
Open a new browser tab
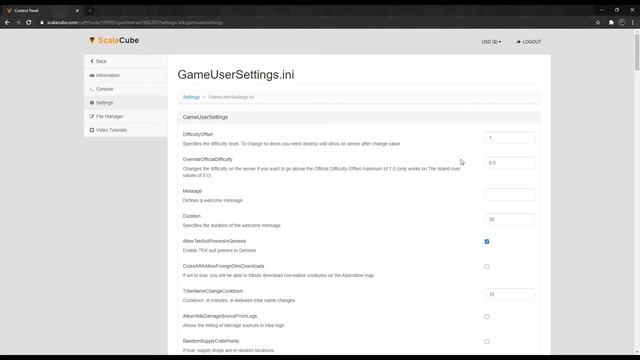(90, 11)
